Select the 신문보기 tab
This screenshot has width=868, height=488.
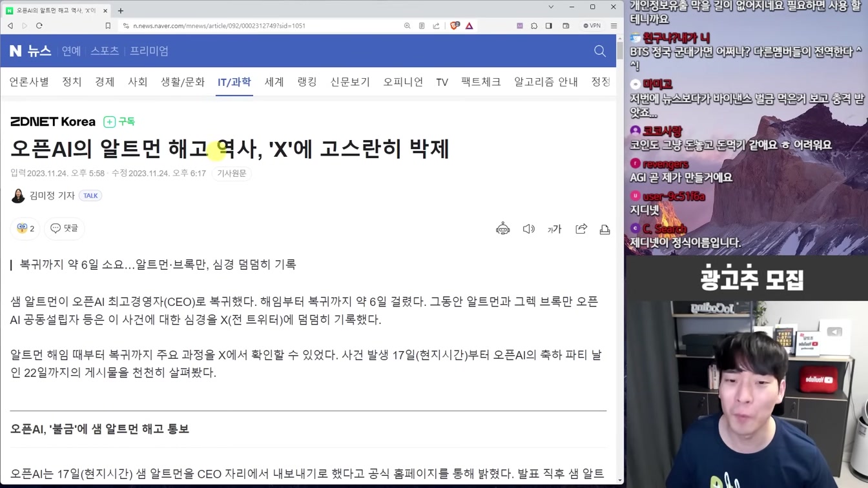pyautogui.click(x=350, y=82)
